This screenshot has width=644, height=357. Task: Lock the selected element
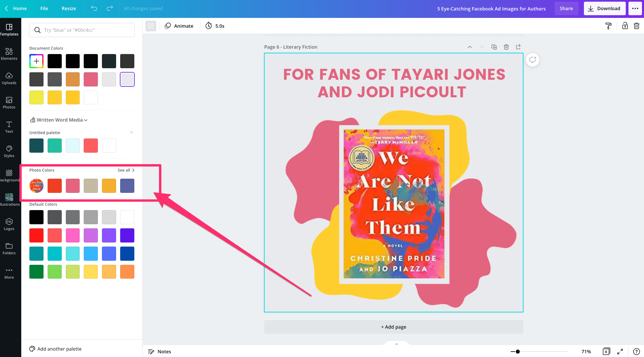[x=625, y=26]
